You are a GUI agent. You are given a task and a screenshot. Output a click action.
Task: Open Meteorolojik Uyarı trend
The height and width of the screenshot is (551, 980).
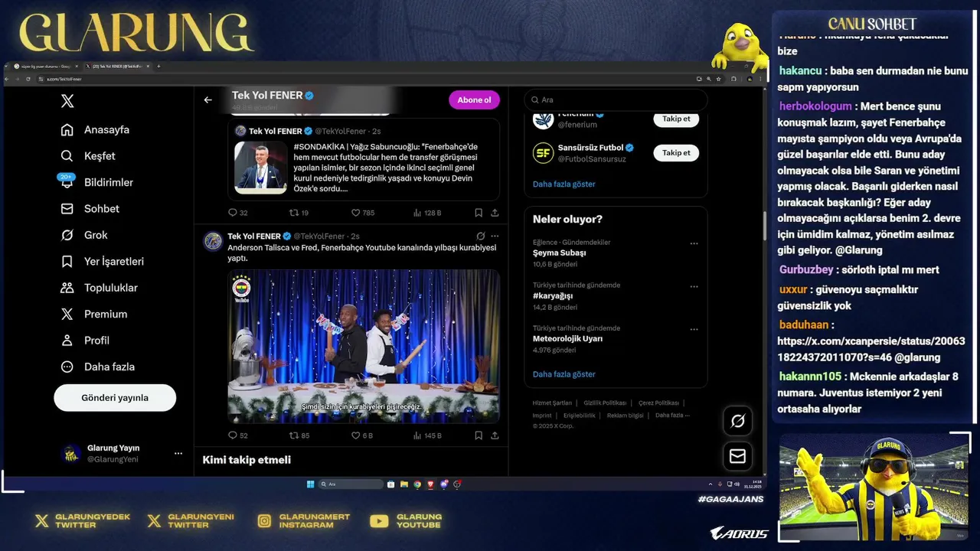point(567,338)
